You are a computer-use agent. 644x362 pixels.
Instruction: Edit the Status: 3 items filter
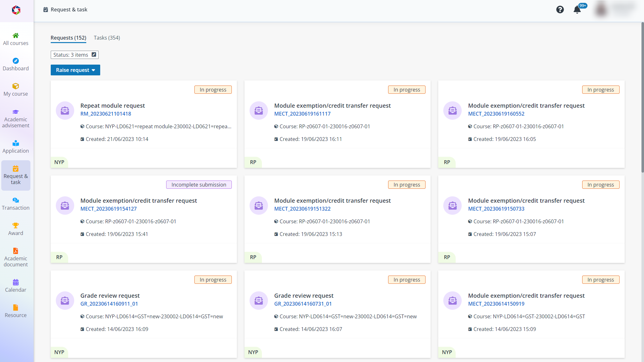[94, 55]
